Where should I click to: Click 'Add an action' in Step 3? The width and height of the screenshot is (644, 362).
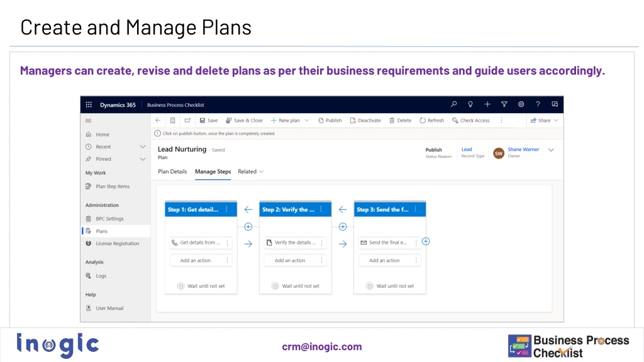coord(390,260)
